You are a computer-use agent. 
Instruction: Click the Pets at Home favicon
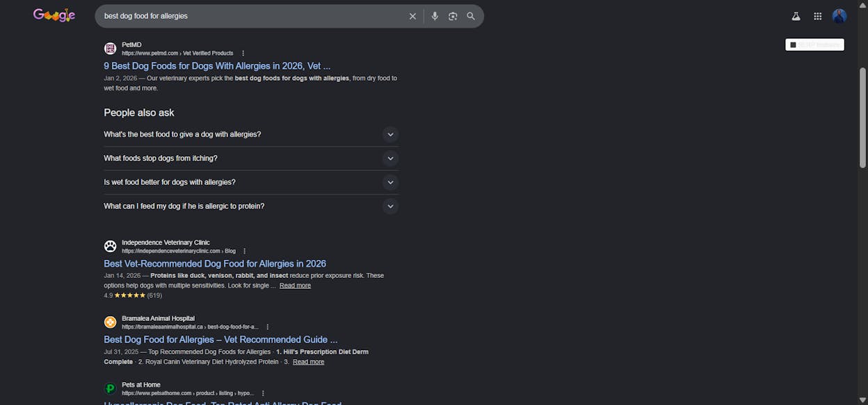pyautogui.click(x=110, y=388)
